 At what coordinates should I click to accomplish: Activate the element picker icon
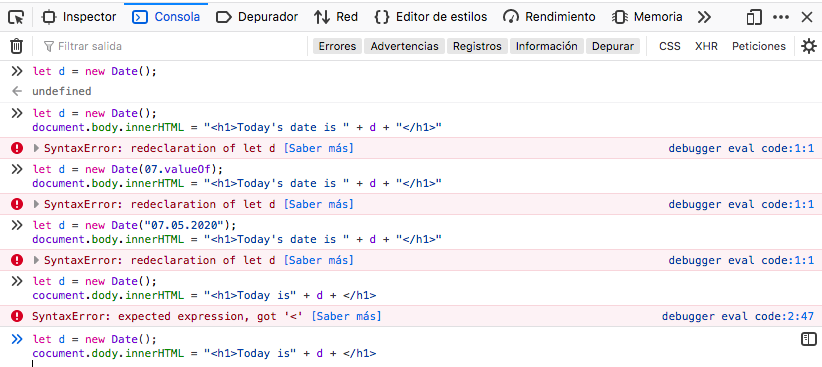coord(16,17)
